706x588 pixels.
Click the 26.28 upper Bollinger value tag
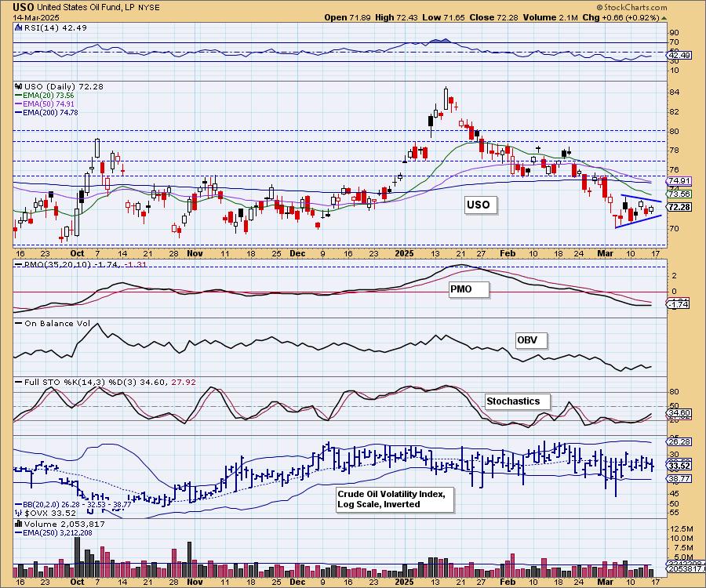680,442
